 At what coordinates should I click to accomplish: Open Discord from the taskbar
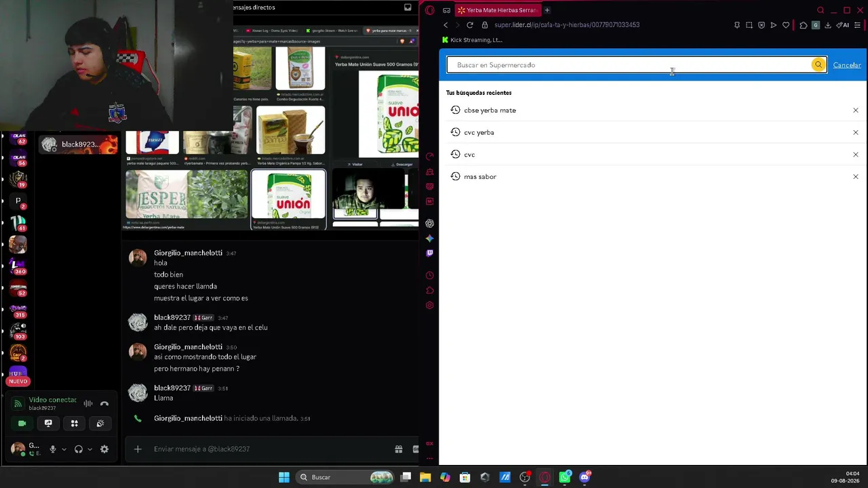pyautogui.click(x=585, y=477)
